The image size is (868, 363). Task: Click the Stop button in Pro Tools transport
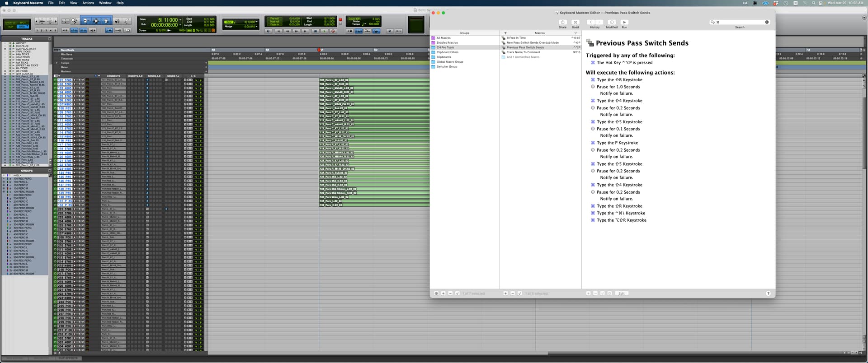pyautogui.click(x=316, y=31)
